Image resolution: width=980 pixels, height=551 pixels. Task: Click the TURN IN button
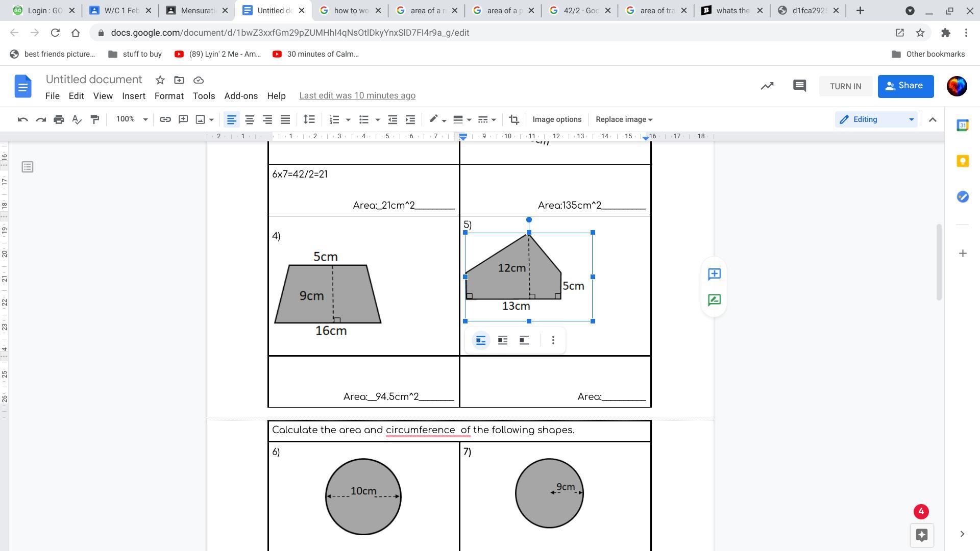click(845, 86)
